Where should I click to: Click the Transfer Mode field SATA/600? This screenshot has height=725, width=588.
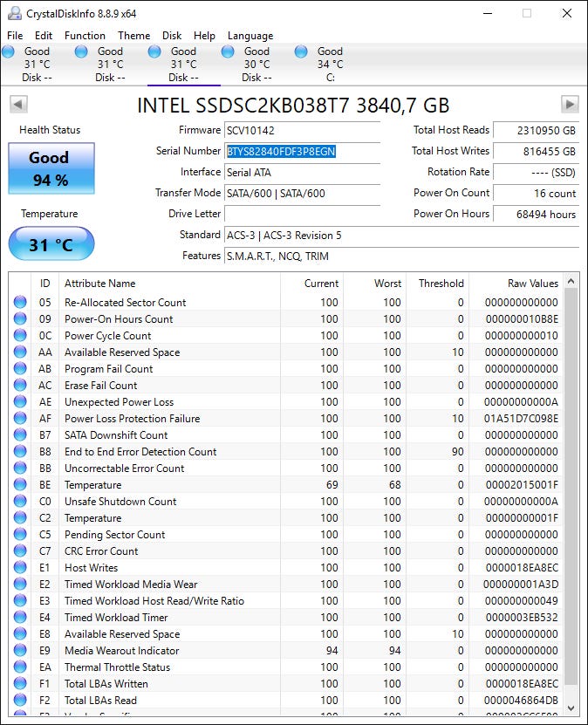[x=303, y=194]
